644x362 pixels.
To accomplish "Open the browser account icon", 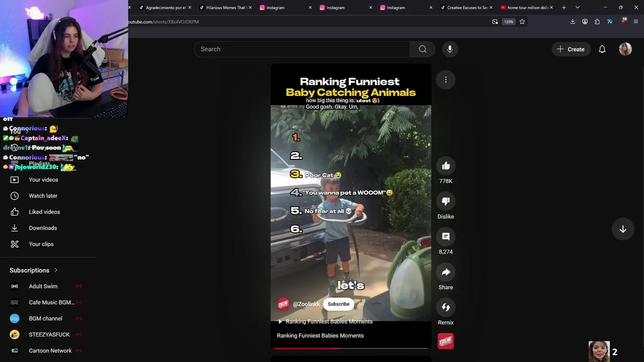I will pyautogui.click(x=585, y=22).
